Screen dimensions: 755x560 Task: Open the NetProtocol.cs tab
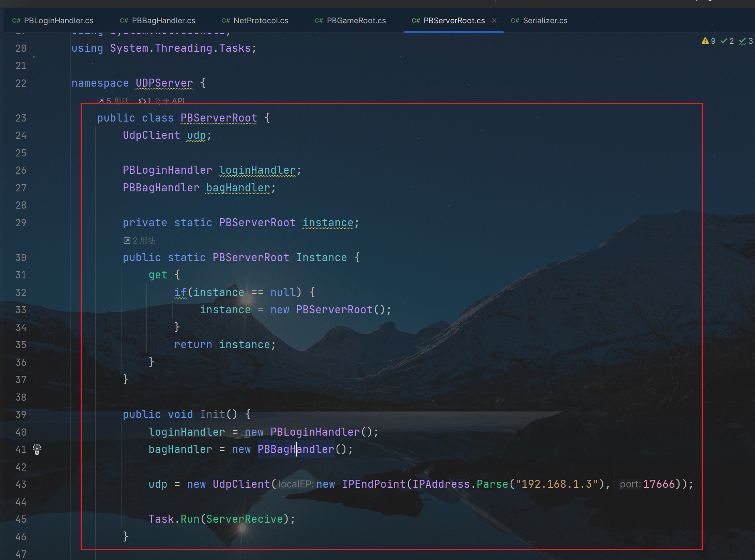[261, 20]
